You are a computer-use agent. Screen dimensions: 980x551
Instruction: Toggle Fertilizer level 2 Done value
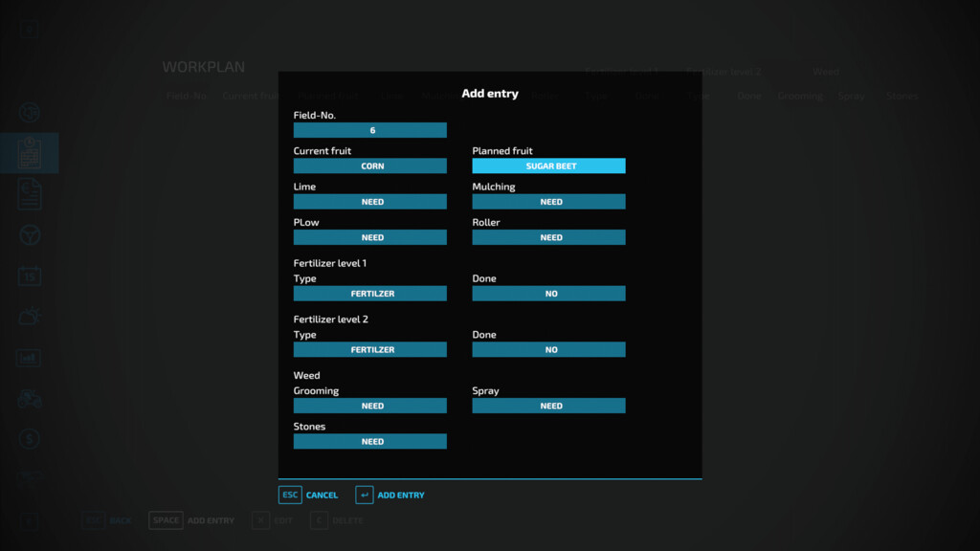(548, 350)
